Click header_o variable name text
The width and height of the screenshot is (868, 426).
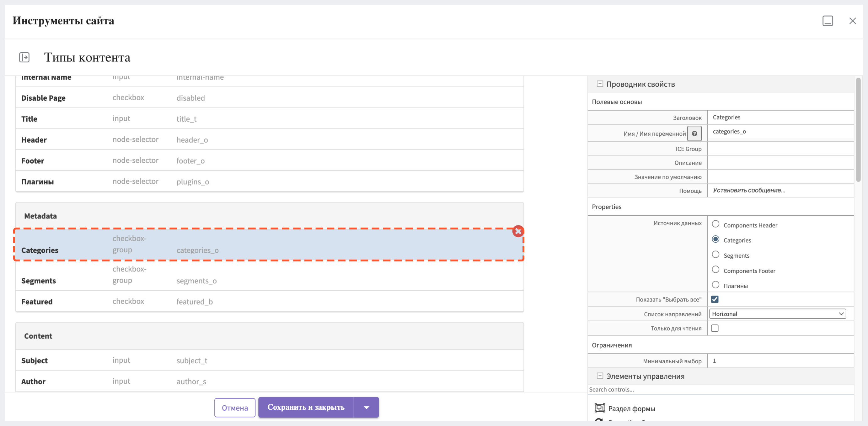pyautogui.click(x=192, y=139)
